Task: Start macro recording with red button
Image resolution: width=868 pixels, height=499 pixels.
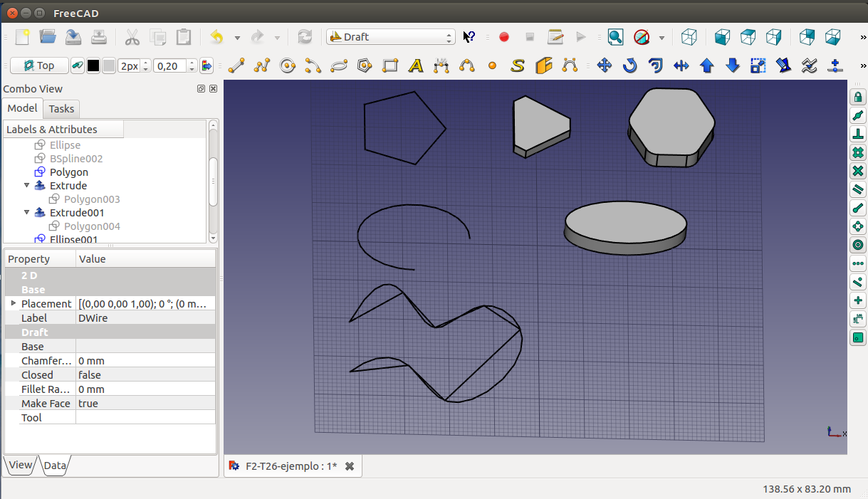Action: 504,37
